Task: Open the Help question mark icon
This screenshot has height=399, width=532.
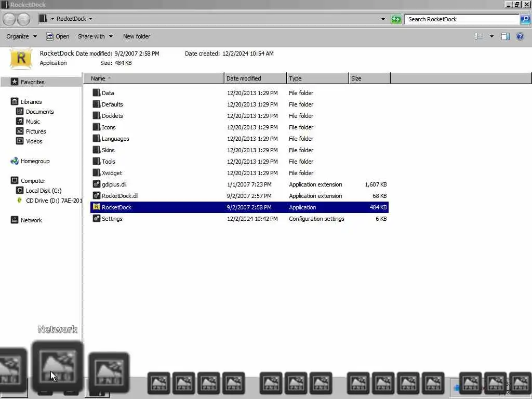Action: (x=520, y=36)
